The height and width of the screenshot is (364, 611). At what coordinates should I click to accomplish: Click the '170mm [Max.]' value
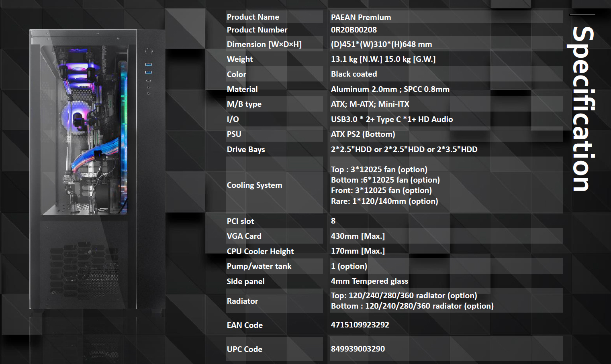(358, 251)
